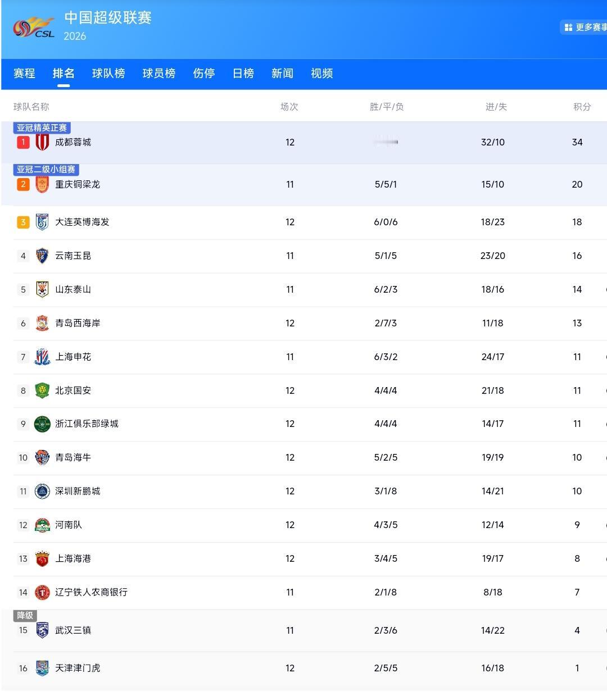The width and height of the screenshot is (607, 700).
Task: Click the 上海申花 team crest
Action: [42, 357]
